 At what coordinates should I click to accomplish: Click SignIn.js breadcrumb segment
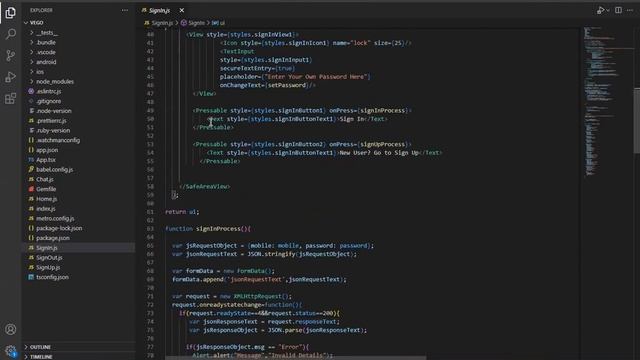[x=159, y=23]
